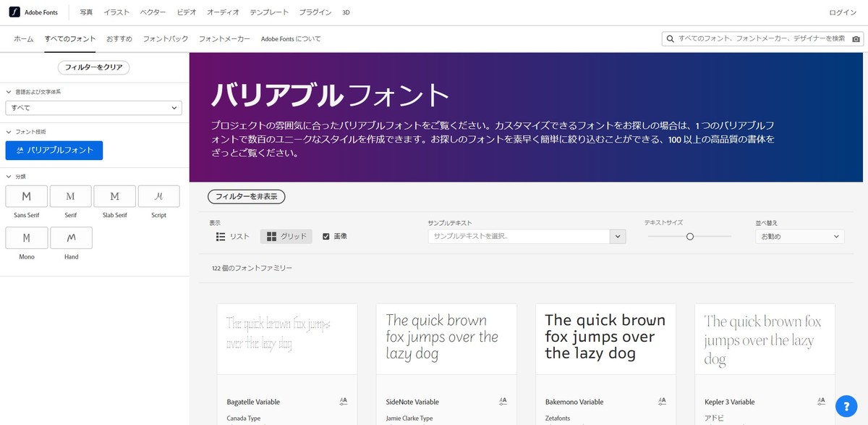Screen dimensions: 868x425
Task: Open the sample text dropdown arrow
Action: pyautogui.click(x=618, y=236)
